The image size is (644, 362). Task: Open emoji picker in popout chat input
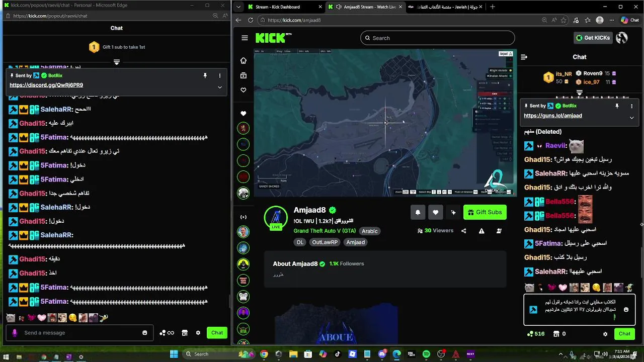tap(145, 333)
